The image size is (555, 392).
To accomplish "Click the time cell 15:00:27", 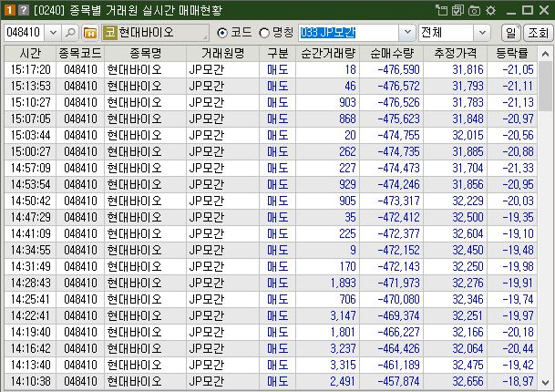I will [x=30, y=152].
